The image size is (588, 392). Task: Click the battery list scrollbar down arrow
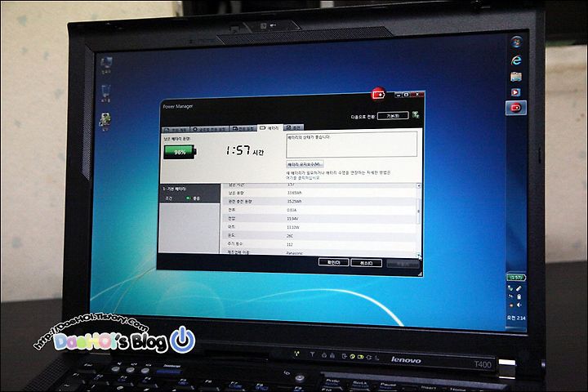(x=419, y=255)
